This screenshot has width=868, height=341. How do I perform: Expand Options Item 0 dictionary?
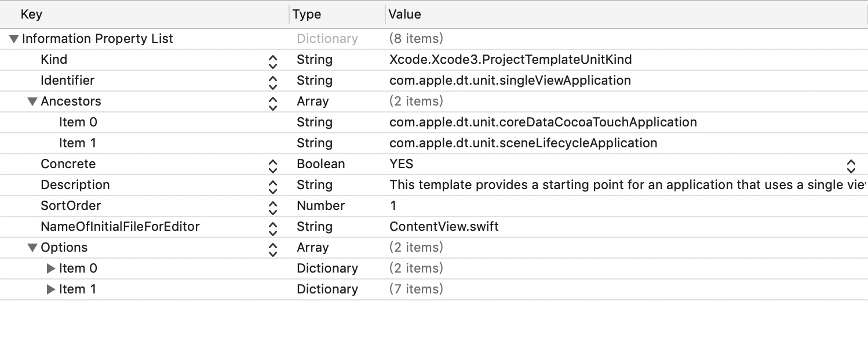(51, 269)
